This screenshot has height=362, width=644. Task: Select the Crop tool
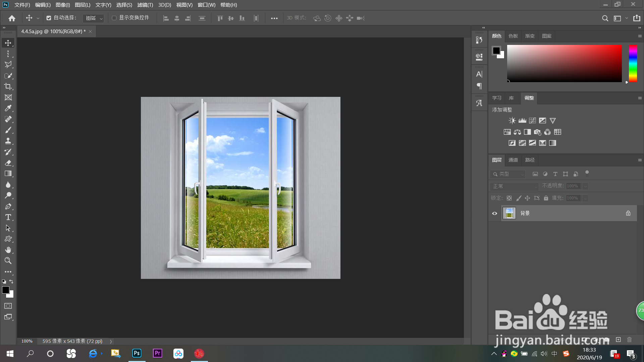(x=8, y=86)
